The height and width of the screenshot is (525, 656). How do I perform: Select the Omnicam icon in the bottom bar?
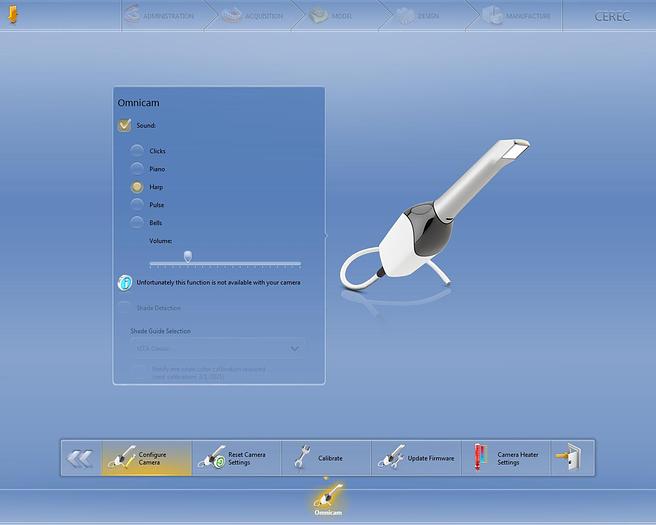click(328, 499)
